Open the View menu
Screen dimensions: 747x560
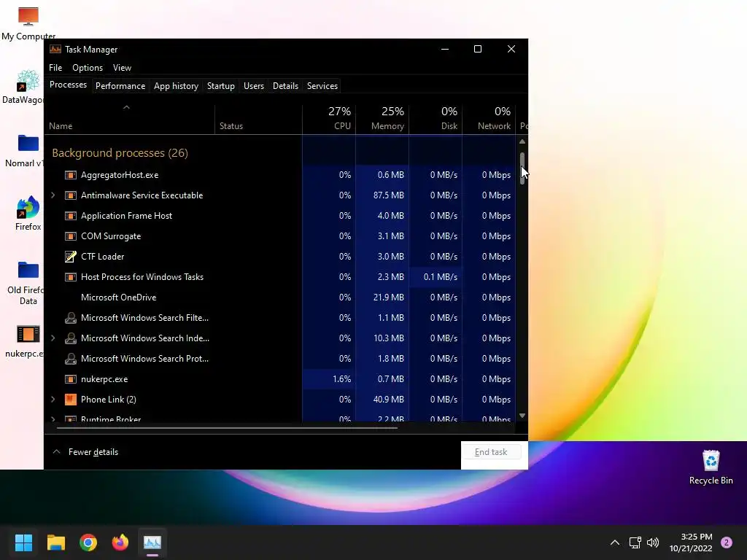click(122, 68)
